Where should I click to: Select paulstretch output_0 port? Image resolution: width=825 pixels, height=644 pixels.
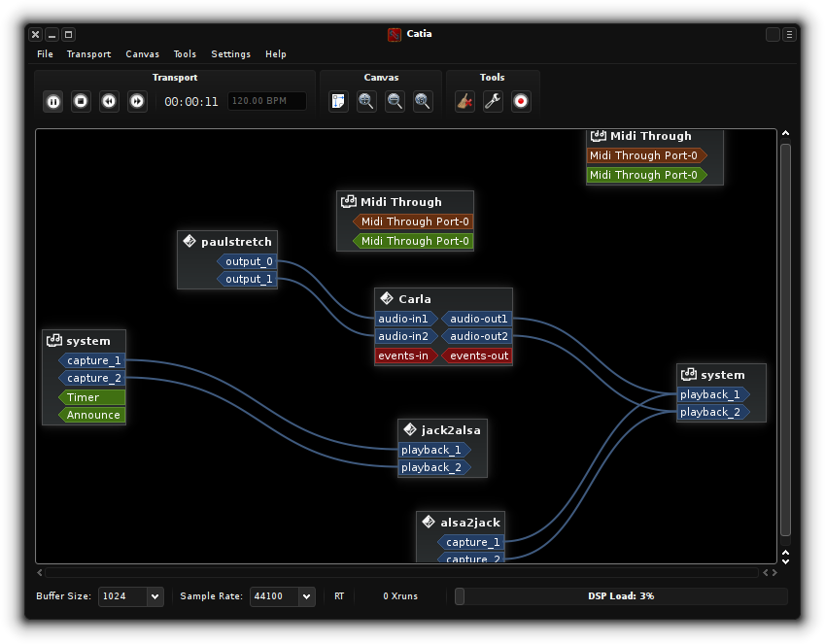click(247, 261)
